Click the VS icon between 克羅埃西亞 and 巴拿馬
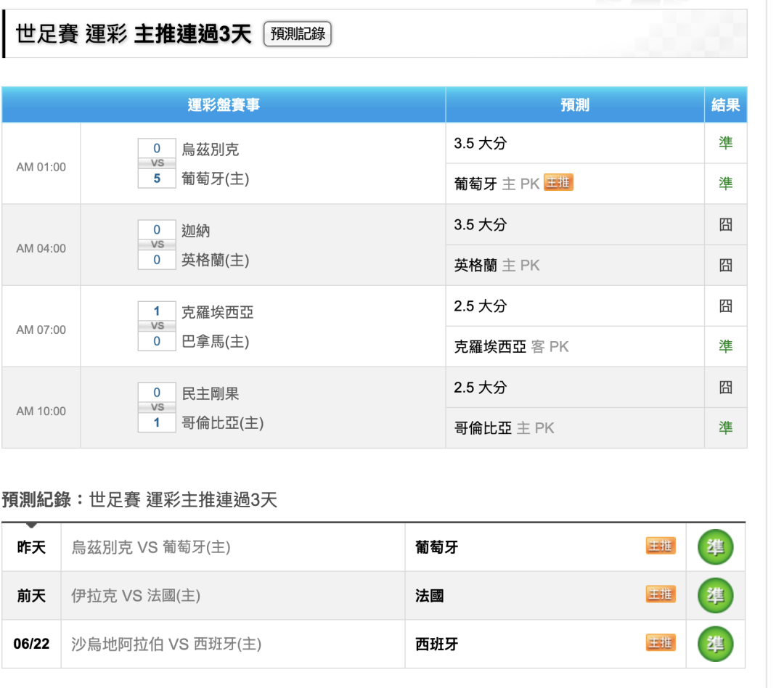784x688 pixels. coord(157,326)
